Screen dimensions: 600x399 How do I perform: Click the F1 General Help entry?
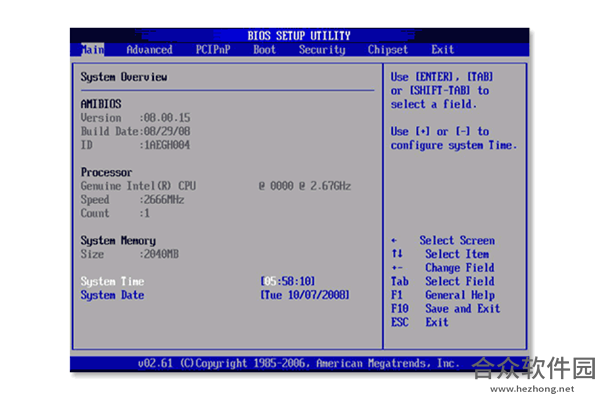[443, 295]
